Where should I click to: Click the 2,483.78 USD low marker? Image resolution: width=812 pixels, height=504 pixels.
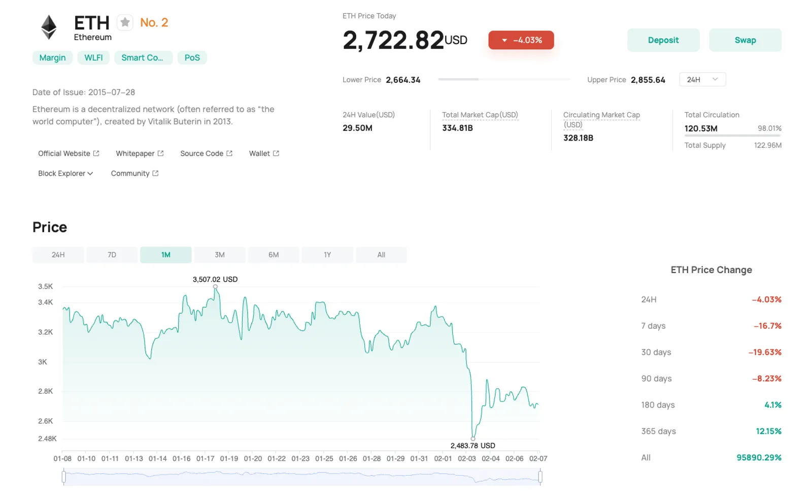pyautogui.click(x=473, y=439)
